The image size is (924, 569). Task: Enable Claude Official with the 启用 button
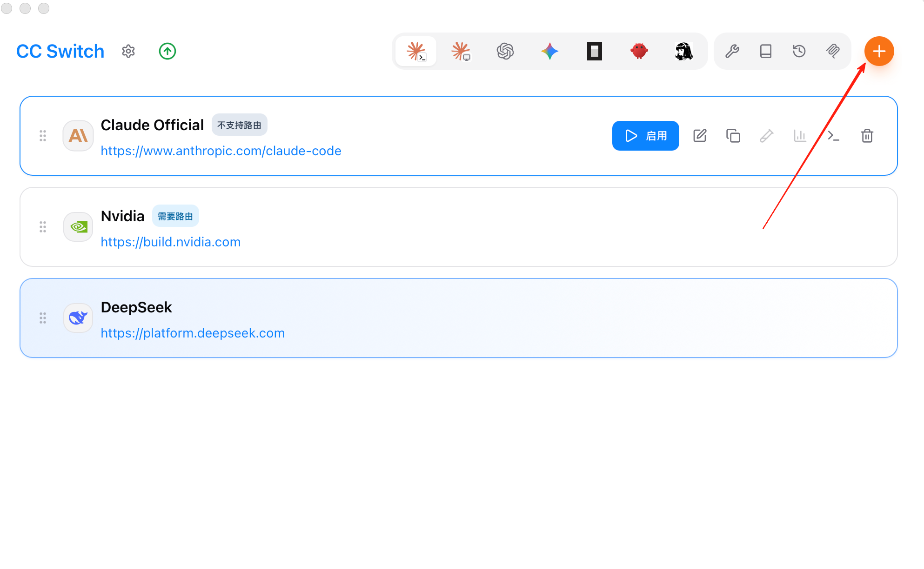pos(646,136)
